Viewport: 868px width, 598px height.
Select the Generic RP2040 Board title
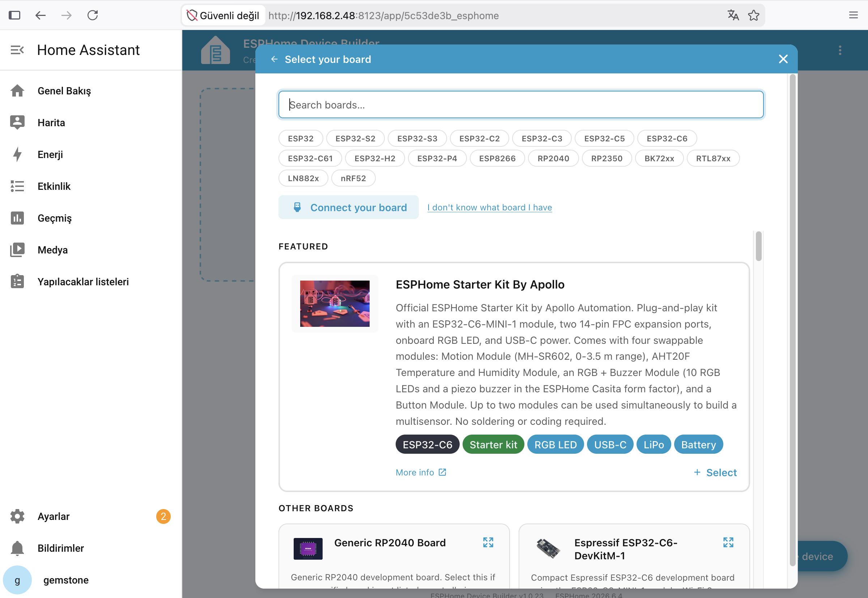click(390, 543)
